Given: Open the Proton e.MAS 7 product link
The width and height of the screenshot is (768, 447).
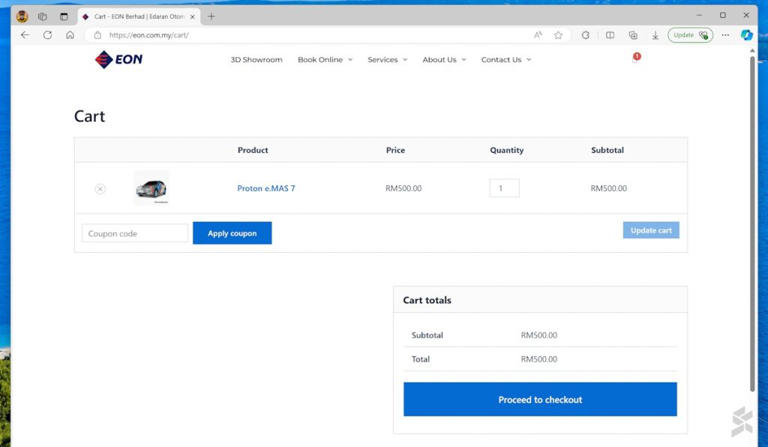Looking at the screenshot, I should [266, 188].
